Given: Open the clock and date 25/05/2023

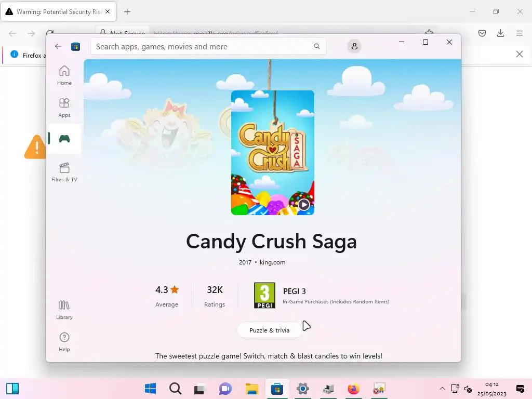Looking at the screenshot, I should pos(491,389).
